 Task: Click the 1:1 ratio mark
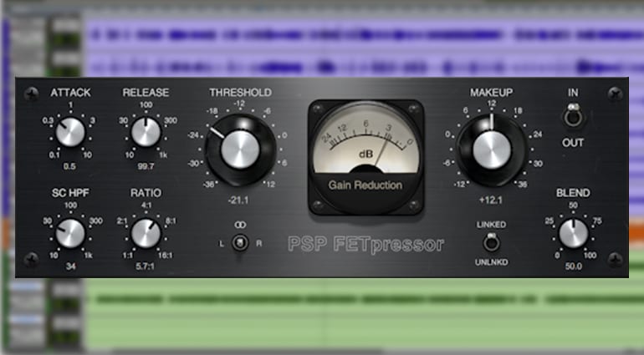[x=128, y=256]
